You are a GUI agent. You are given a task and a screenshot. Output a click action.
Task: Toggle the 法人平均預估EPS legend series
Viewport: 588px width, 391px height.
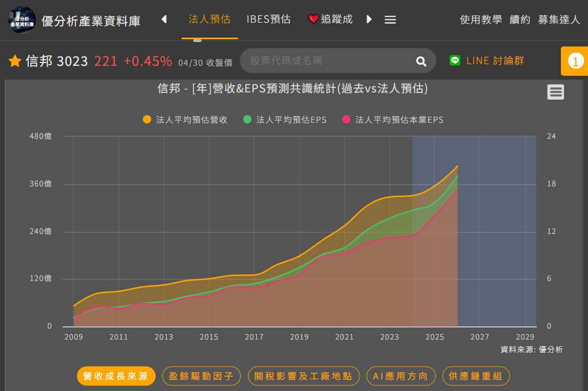285,119
